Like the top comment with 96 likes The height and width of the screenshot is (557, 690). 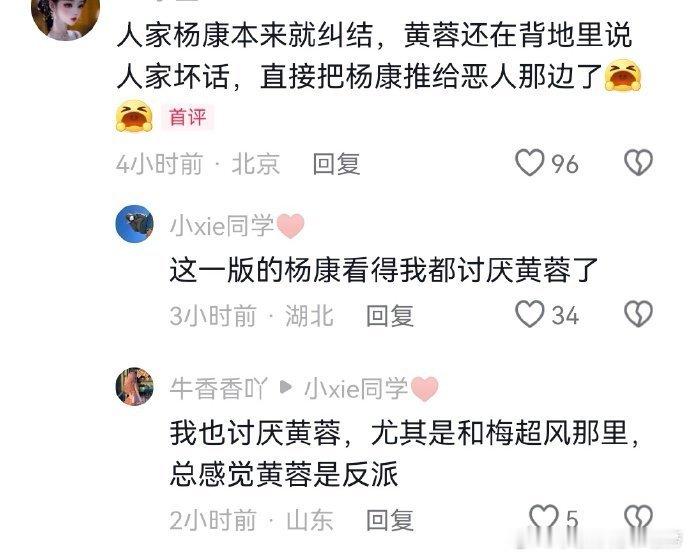[530, 163]
